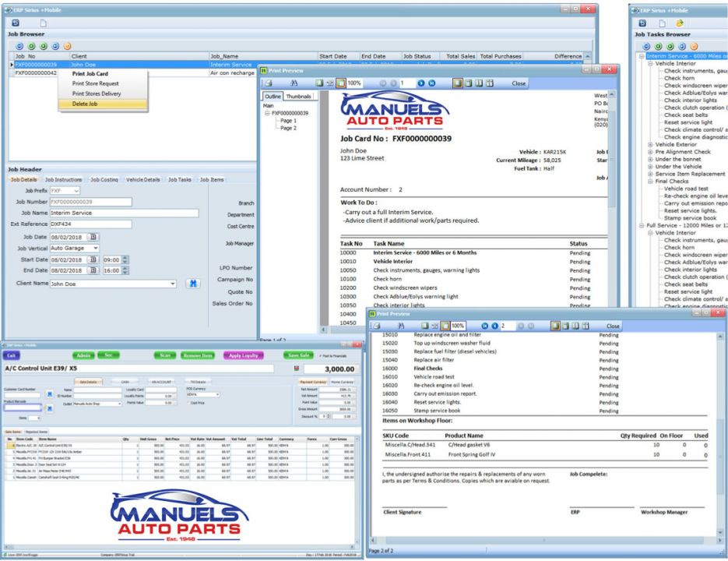
Task: Go to last page in page 1 Print Preview
Action: [432, 83]
